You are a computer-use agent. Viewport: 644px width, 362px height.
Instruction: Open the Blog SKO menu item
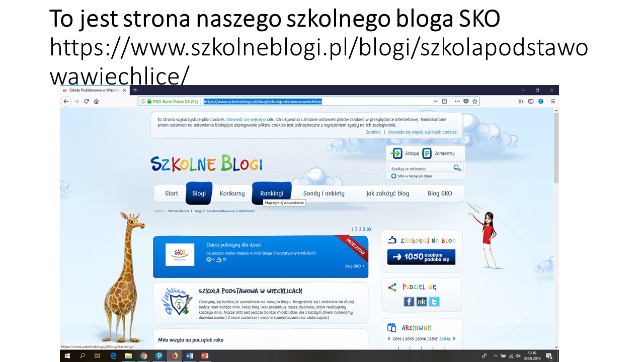(440, 193)
